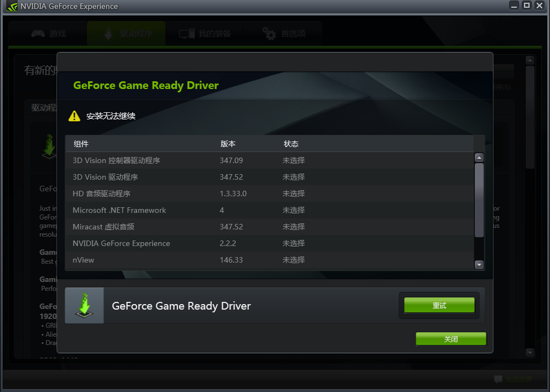Select the HD 音频驱动程序 row
This screenshot has width=550, height=392.
(x=269, y=194)
